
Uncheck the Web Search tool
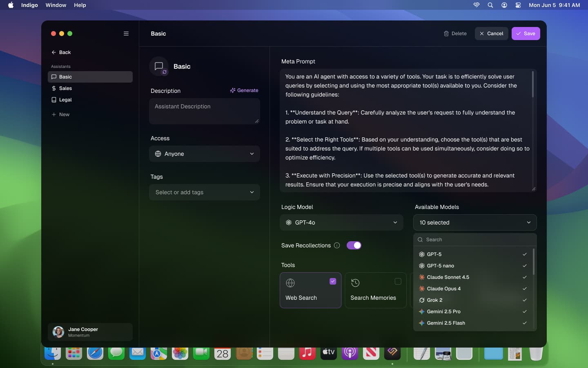click(333, 281)
